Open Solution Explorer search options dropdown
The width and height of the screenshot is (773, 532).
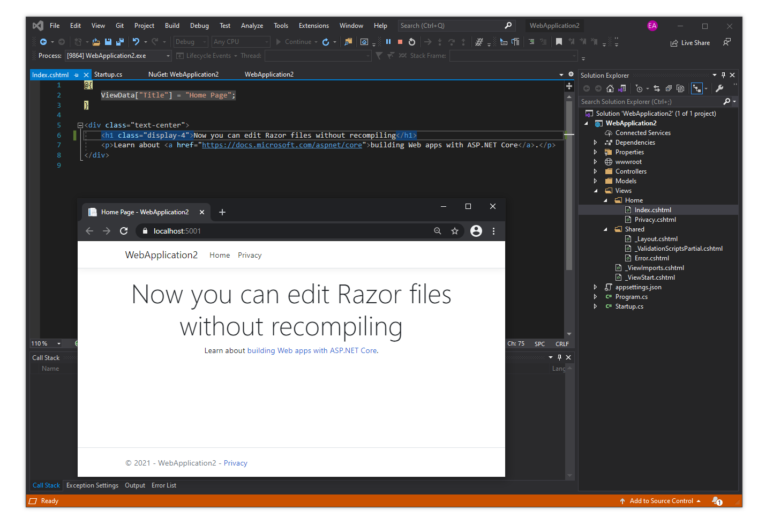point(734,102)
